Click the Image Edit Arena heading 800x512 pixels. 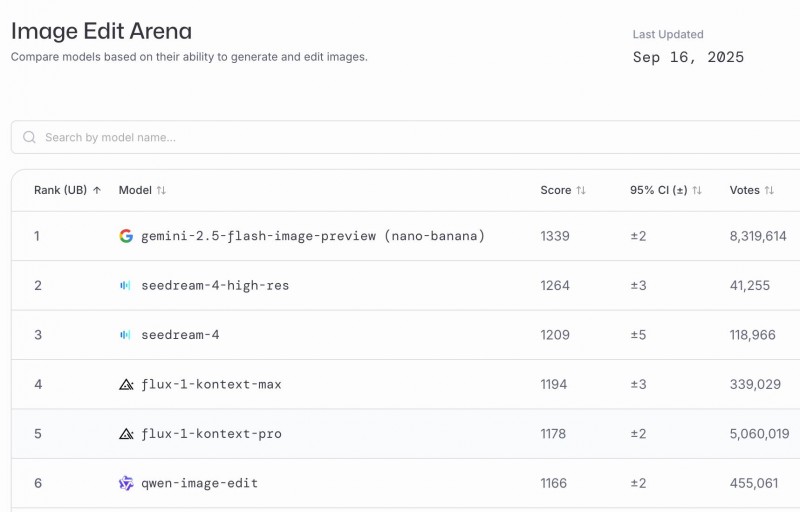pyautogui.click(x=101, y=31)
